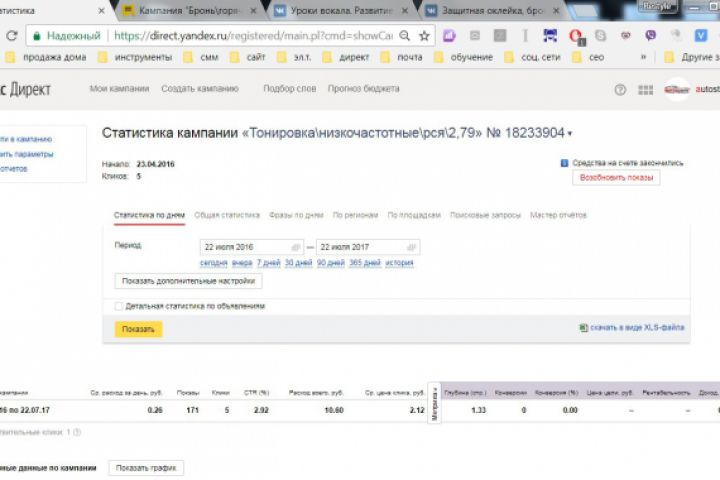Click the 'CTR (%)' column header
This screenshot has height=480, width=720.
coord(257,393)
